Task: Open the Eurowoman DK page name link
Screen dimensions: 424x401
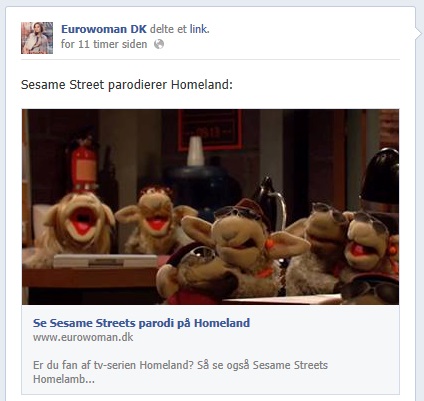Action: (x=104, y=29)
